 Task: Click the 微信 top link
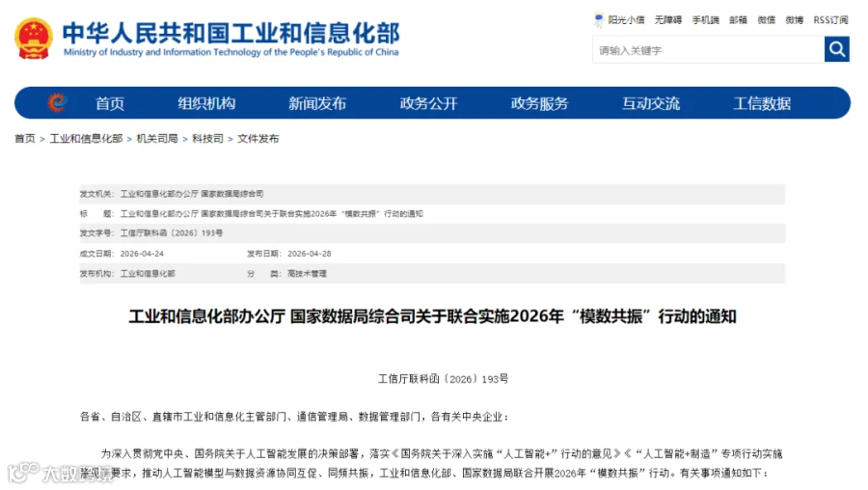click(766, 20)
